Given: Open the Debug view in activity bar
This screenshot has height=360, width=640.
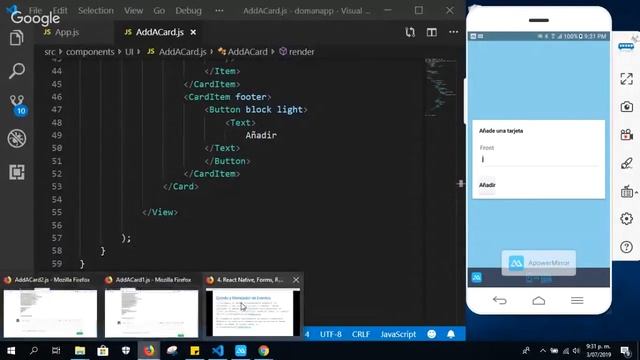Looking at the screenshot, I should (17, 138).
